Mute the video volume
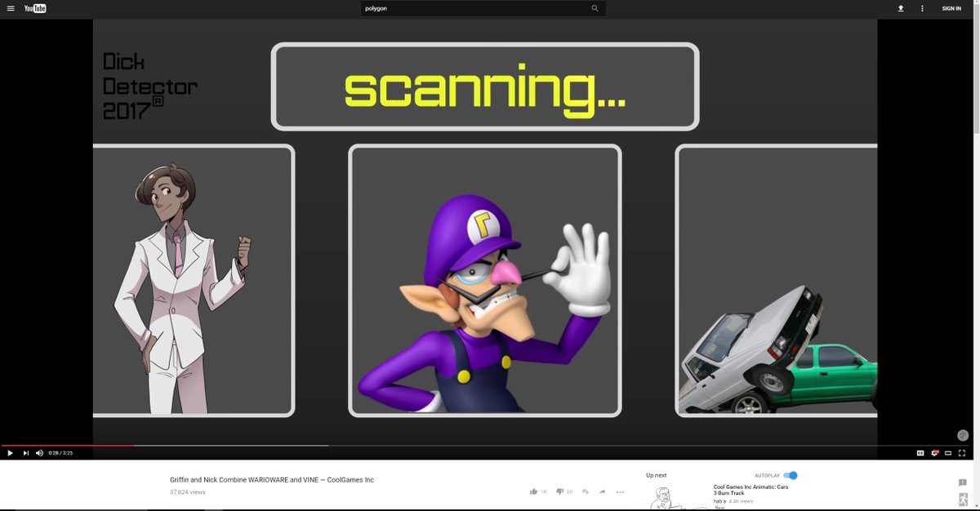 (39, 453)
